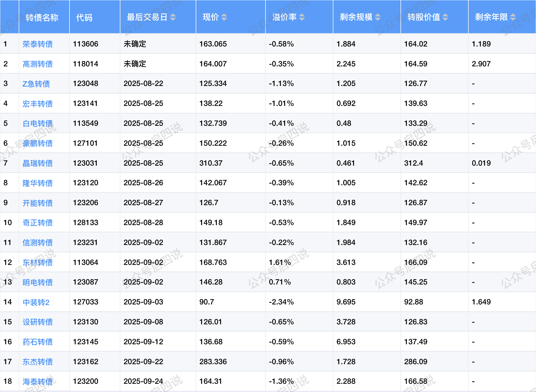Click the 奇正转债 link
This screenshot has width=536, height=392.
38,223
